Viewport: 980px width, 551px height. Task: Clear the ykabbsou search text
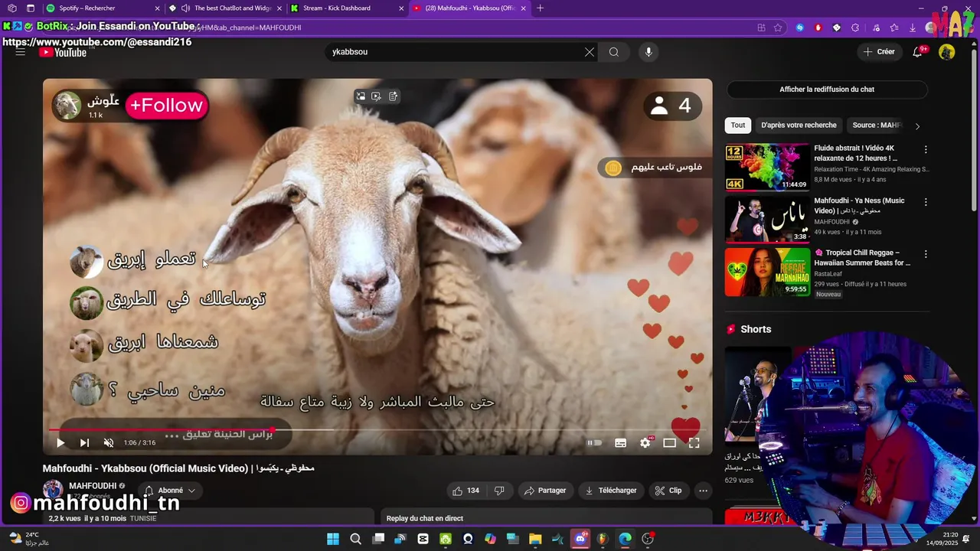tap(590, 52)
